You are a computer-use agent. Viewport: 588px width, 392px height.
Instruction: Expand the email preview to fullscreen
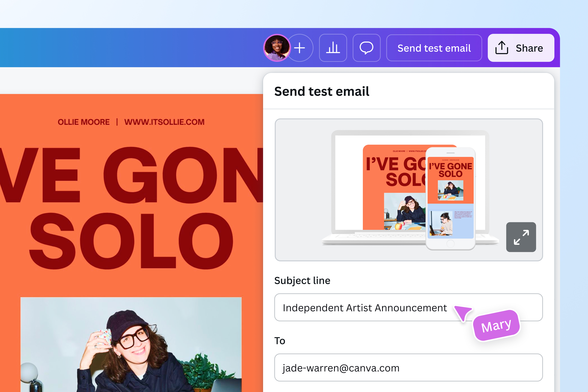(521, 237)
